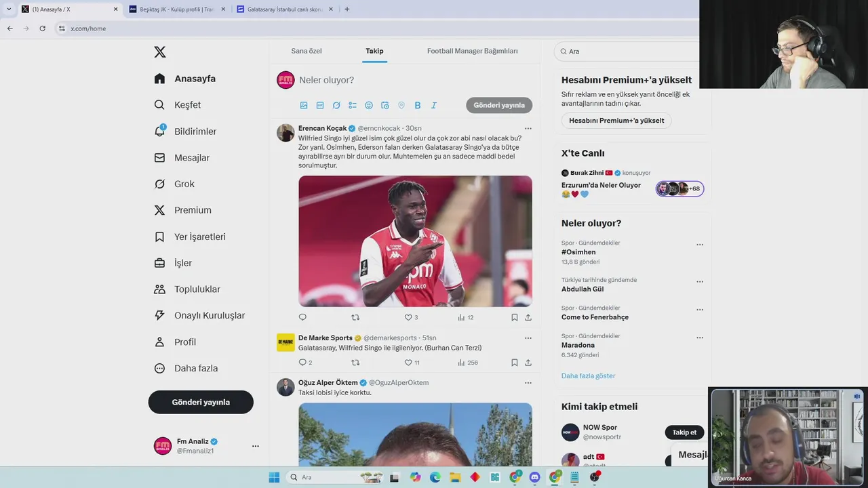Open options for Come to Fenerbahçe trend
Viewport: 868px width, 488px height.
click(700, 310)
